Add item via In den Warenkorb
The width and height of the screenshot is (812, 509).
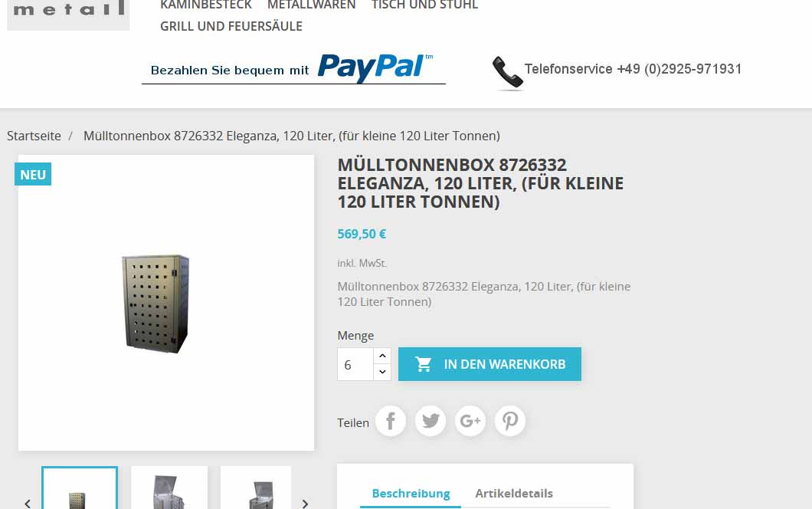tap(489, 364)
